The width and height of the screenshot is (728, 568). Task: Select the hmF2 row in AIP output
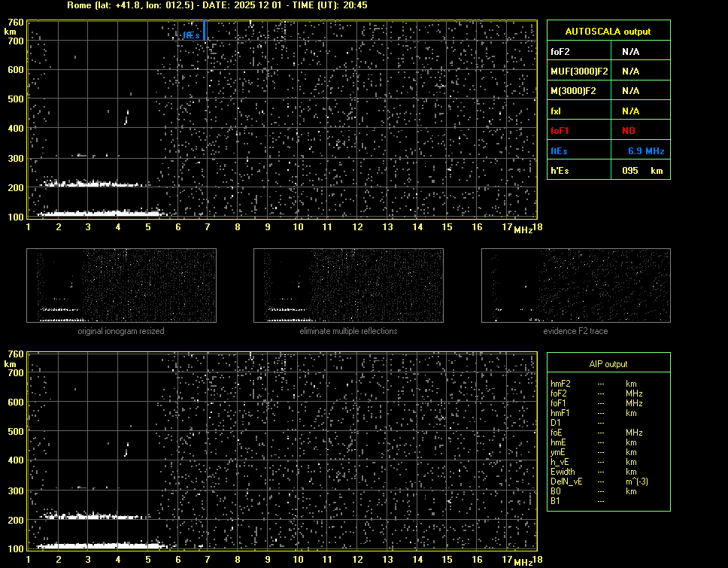pos(561,384)
